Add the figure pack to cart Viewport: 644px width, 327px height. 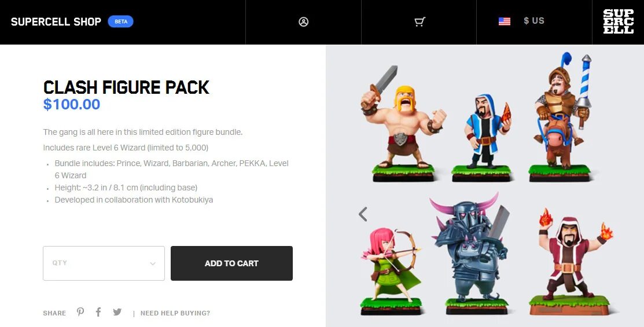[x=231, y=263]
